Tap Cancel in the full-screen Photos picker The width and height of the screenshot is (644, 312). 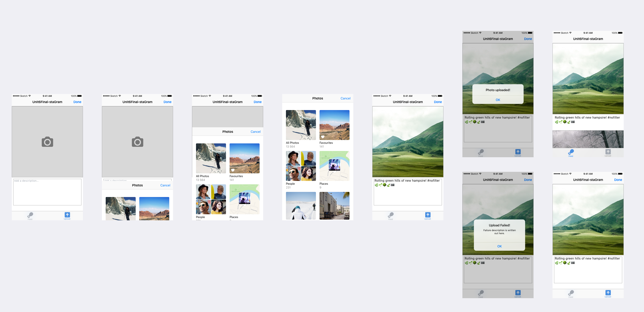tap(345, 98)
